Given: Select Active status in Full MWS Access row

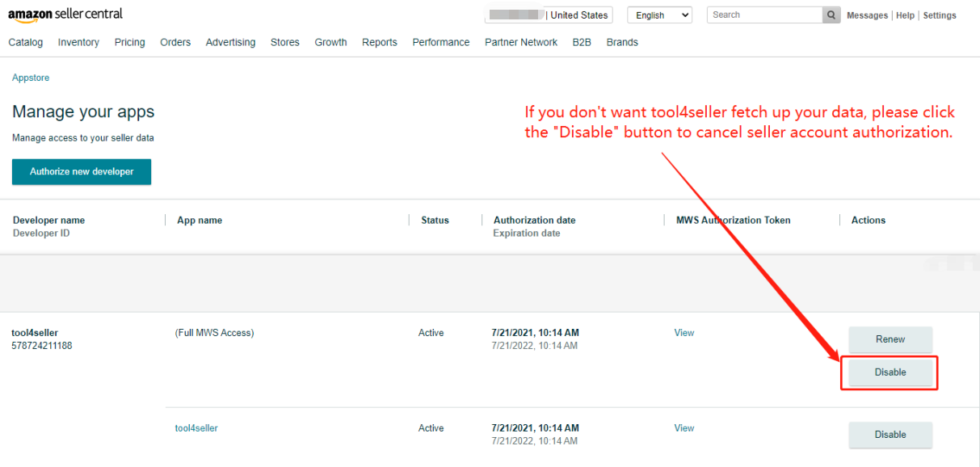Looking at the screenshot, I should [431, 333].
